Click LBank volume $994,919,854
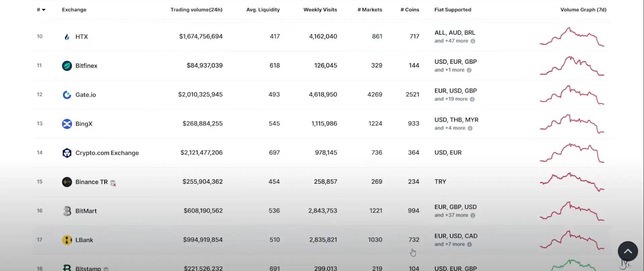 click(203, 240)
